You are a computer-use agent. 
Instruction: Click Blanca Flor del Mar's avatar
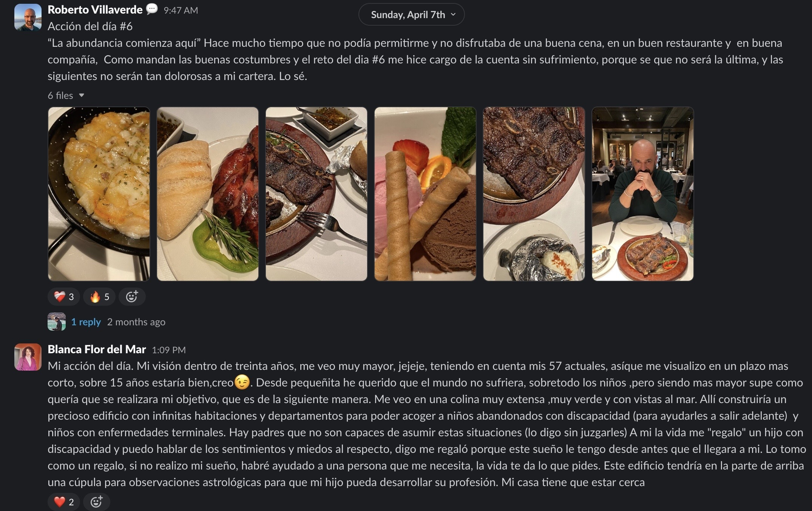point(28,357)
